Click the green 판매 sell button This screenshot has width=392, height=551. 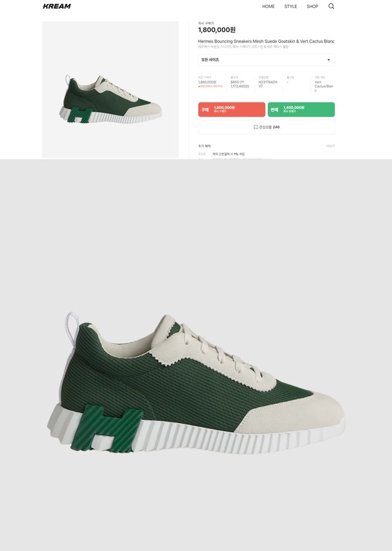coord(301,109)
